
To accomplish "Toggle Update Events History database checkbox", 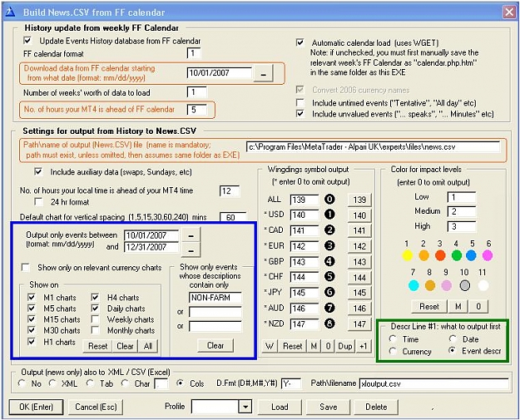I will 27,41.
